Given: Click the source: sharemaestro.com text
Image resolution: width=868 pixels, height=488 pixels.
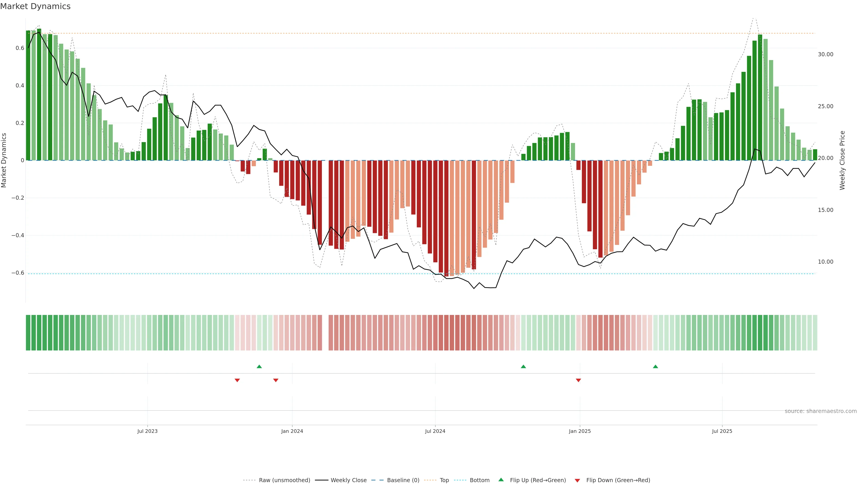Looking at the screenshot, I should (821, 411).
